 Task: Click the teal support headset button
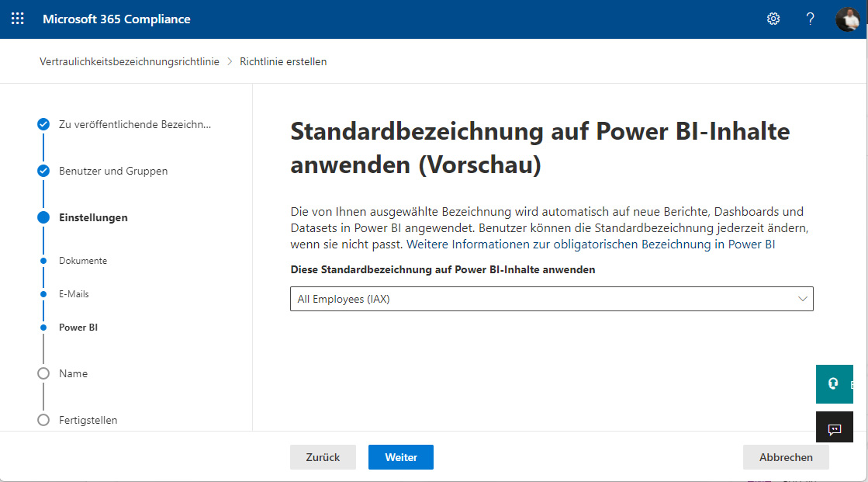pos(834,384)
